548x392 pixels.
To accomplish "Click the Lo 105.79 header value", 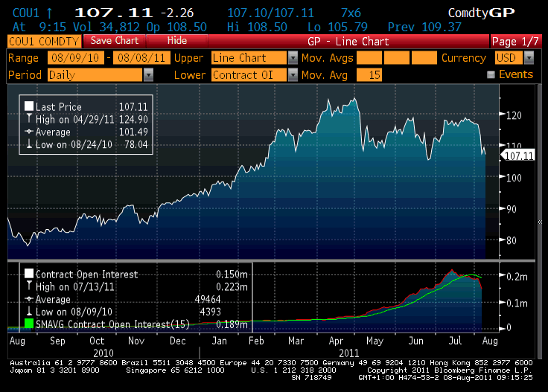I will (x=337, y=27).
